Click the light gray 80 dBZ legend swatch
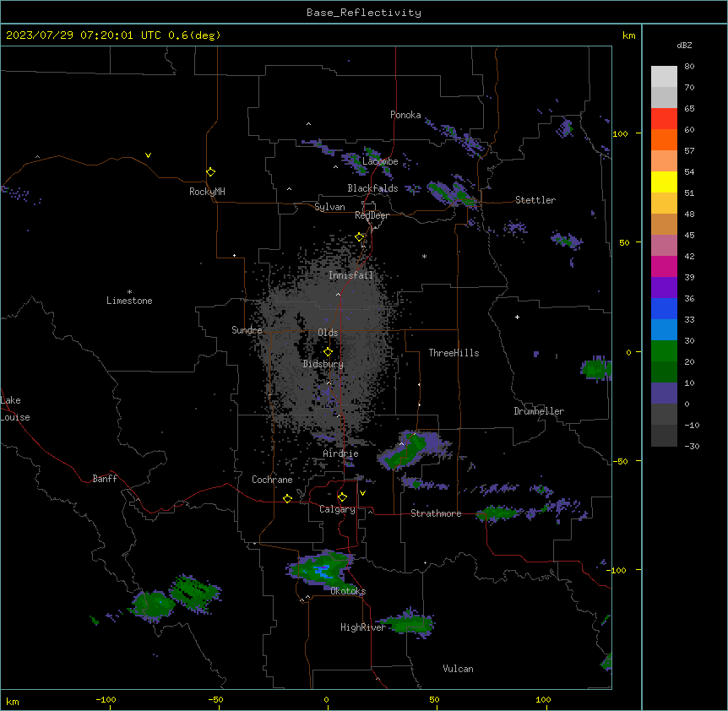 [x=664, y=77]
